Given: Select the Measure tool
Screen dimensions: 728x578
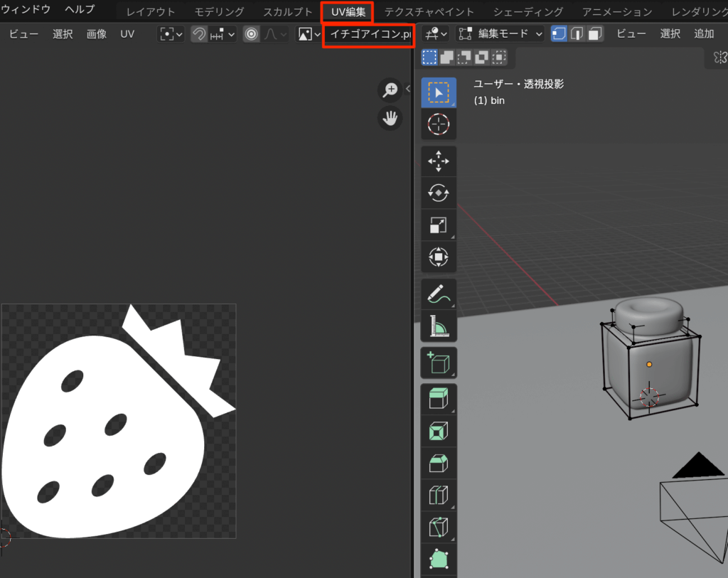Looking at the screenshot, I should (439, 326).
